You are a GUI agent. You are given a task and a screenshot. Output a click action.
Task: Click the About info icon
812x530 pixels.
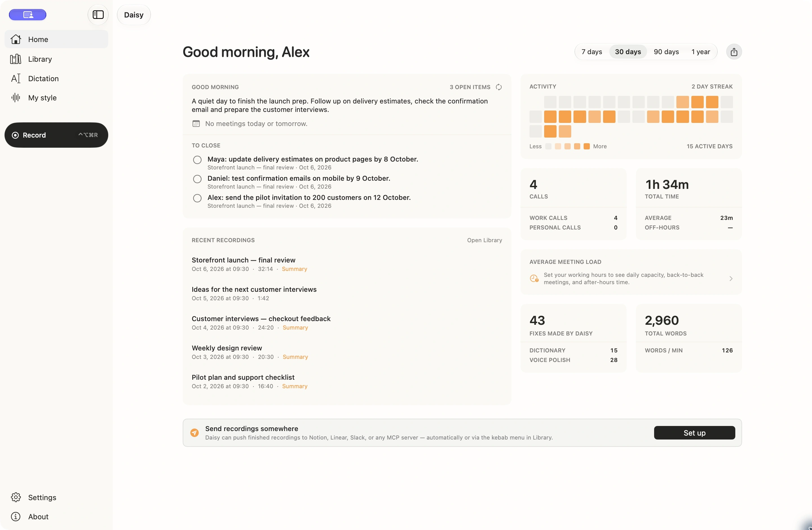(x=16, y=516)
